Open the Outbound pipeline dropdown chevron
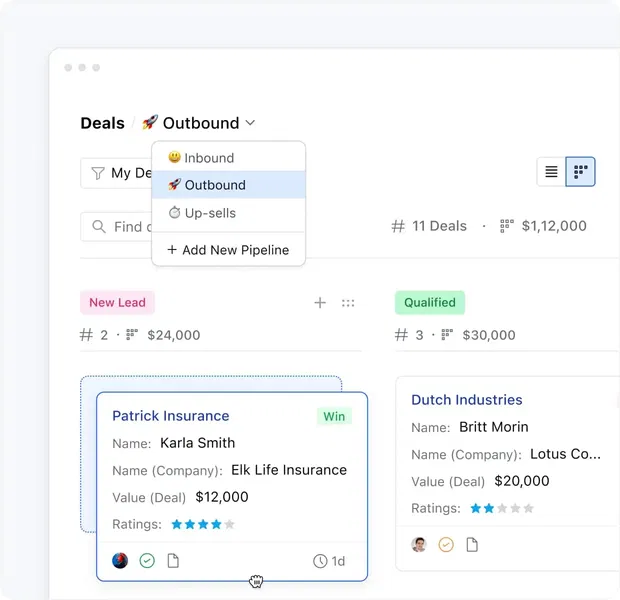This screenshot has width=620, height=600. pyautogui.click(x=250, y=123)
